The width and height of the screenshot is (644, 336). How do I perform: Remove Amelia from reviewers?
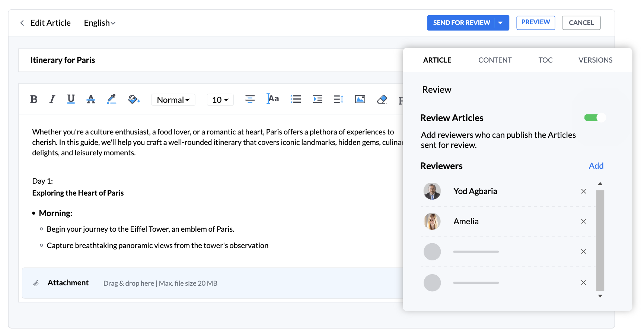[583, 221]
